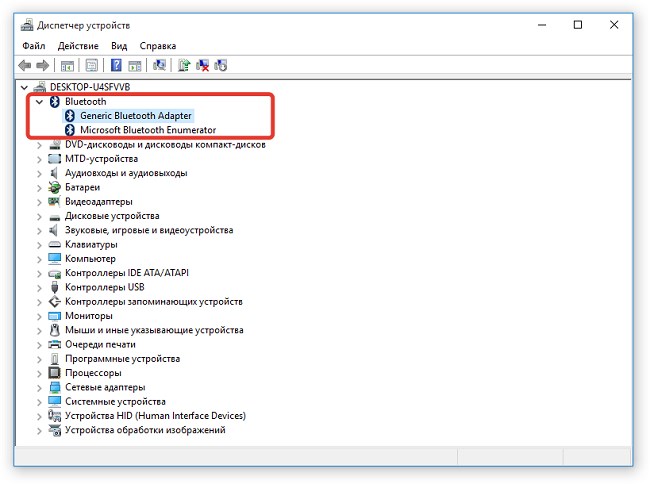The height and width of the screenshot is (484, 650).
Task: Click the DESKTOP-U4SFVVB computer icon
Action: [40, 87]
